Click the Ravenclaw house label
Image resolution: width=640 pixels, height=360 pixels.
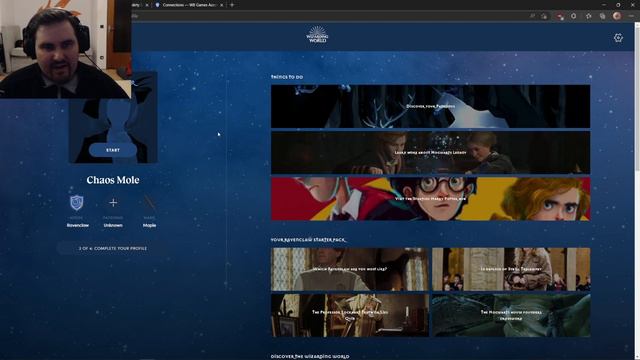78,225
